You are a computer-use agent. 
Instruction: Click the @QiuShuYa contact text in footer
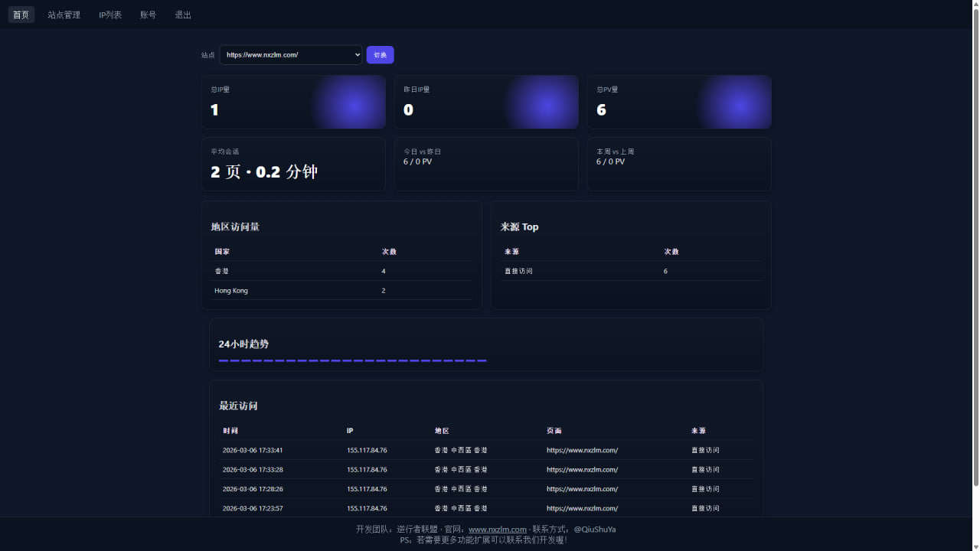[x=595, y=529]
